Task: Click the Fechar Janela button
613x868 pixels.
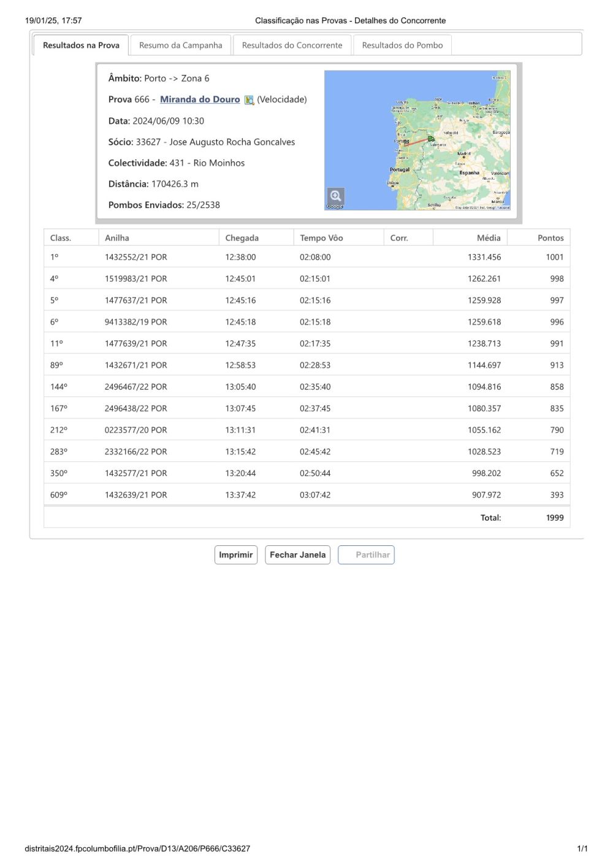Action: [297, 555]
